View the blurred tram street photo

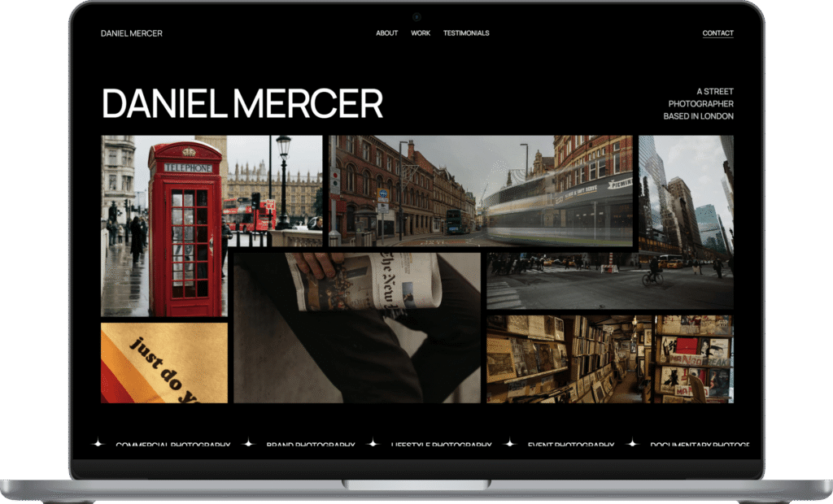pos(482,191)
